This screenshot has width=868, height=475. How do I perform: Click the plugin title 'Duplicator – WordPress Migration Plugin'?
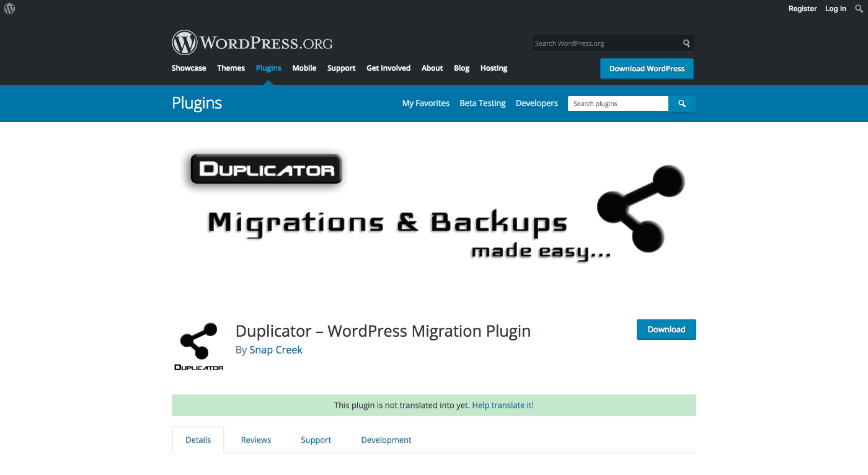383,331
